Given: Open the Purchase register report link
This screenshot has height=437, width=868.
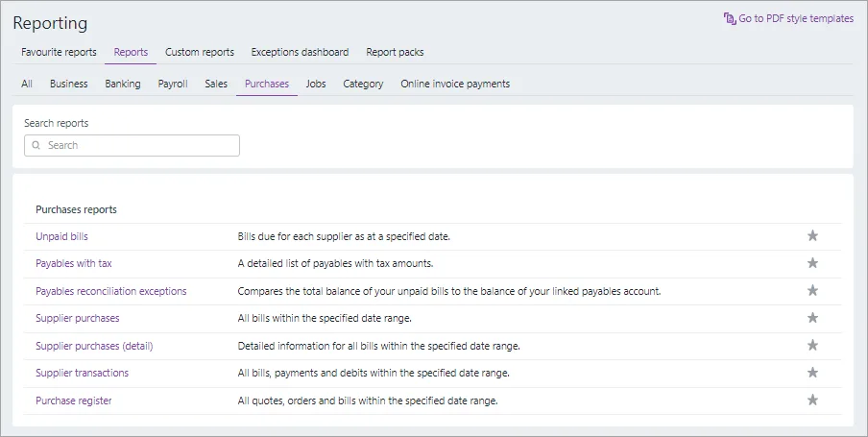Looking at the screenshot, I should 74,401.
